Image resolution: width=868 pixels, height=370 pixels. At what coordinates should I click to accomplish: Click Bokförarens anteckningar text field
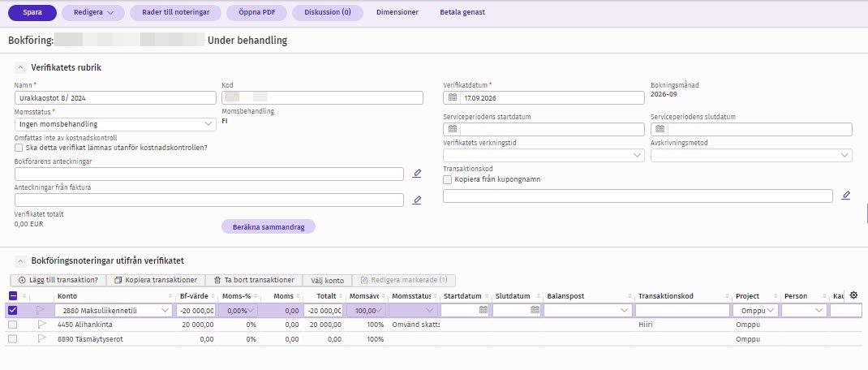[209, 174]
